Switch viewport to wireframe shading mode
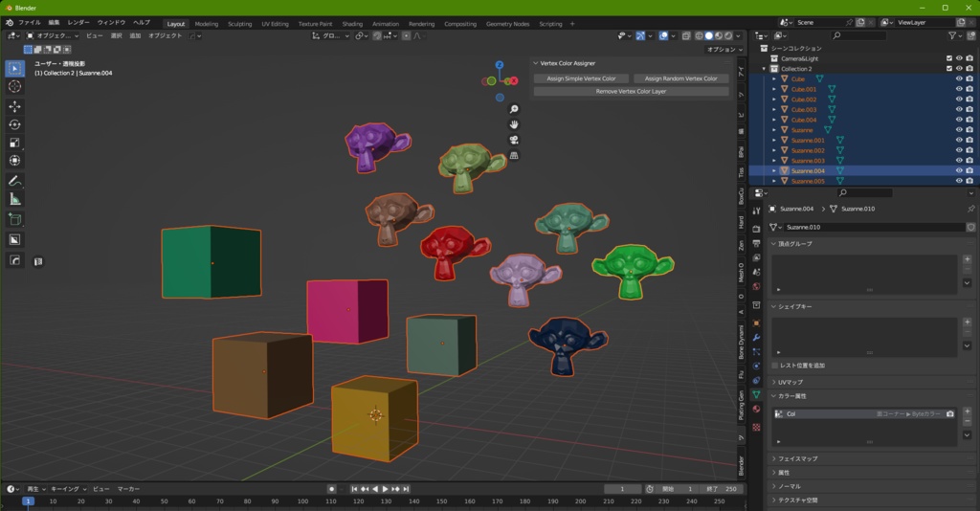Image resolution: width=980 pixels, height=511 pixels. (x=700, y=35)
